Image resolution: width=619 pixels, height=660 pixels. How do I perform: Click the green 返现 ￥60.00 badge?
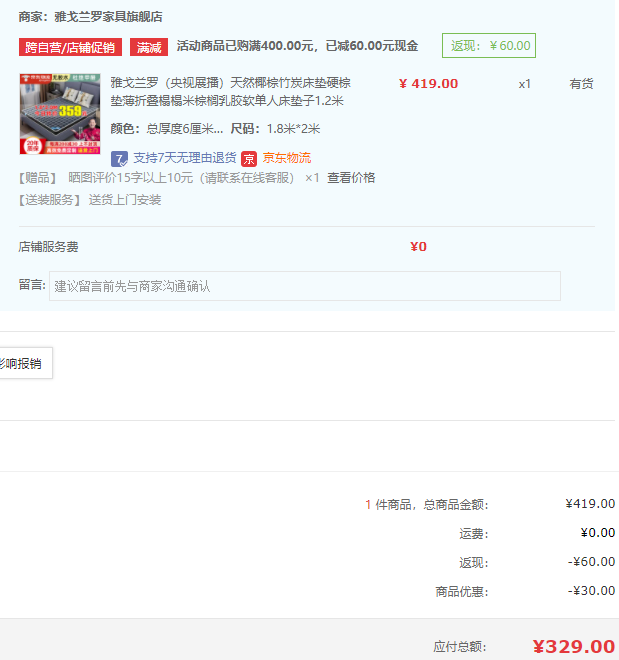pos(489,45)
